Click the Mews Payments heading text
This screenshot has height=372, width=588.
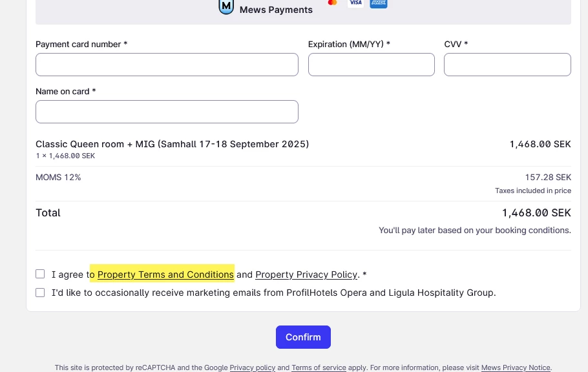(x=276, y=10)
